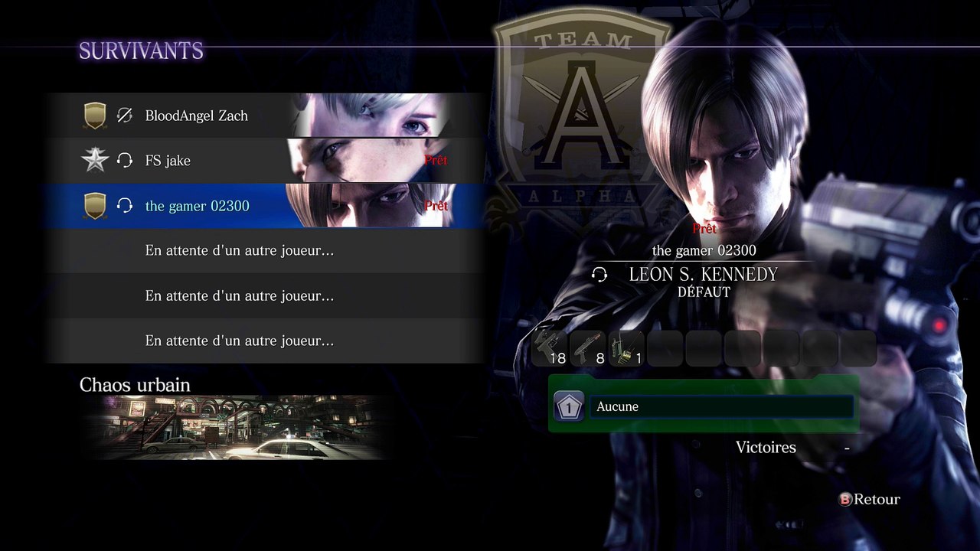The width and height of the screenshot is (980, 551).
Task: Click the skill slot 1 pentagon icon
Action: (x=569, y=406)
